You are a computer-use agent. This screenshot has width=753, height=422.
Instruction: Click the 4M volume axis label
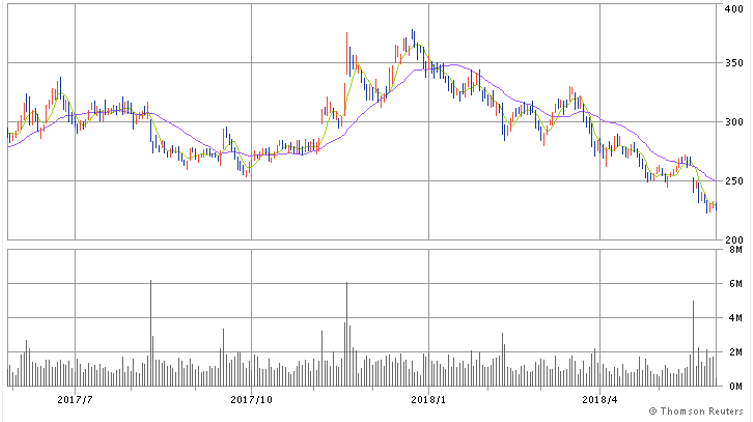pyautogui.click(x=735, y=319)
